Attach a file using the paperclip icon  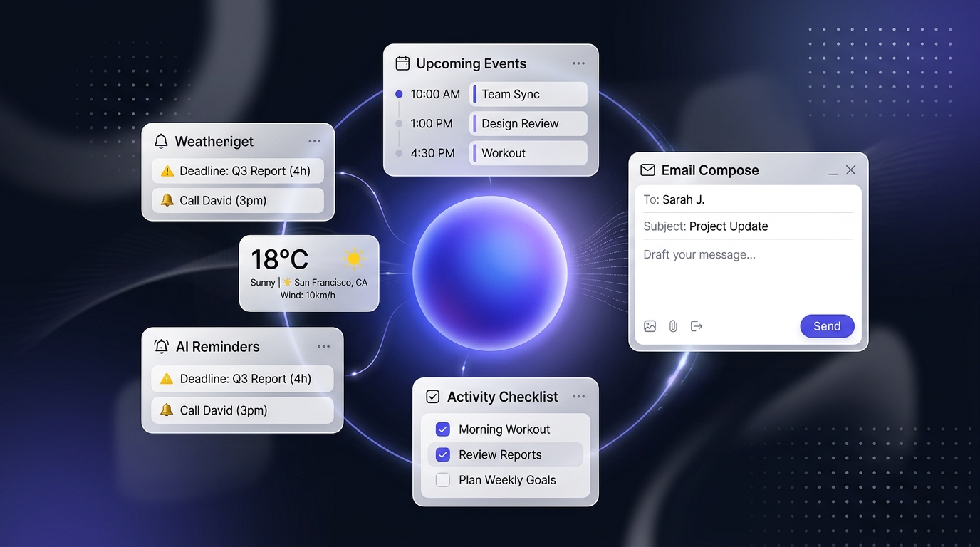point(673,325)
